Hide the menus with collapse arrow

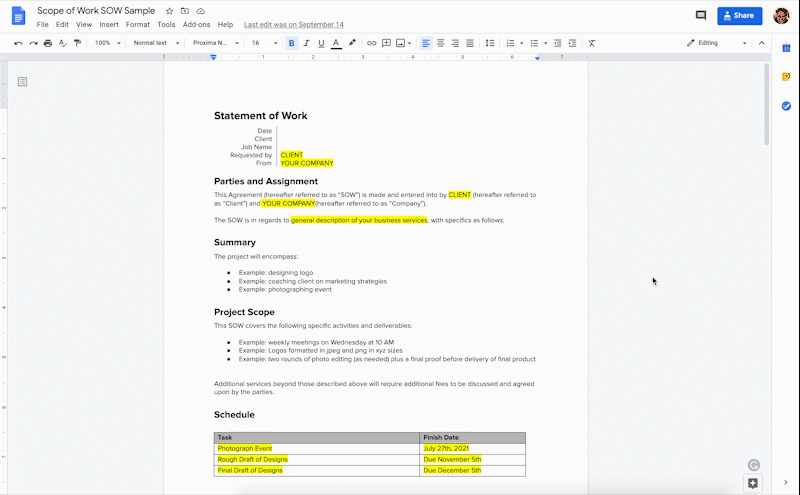click(761, 43)
